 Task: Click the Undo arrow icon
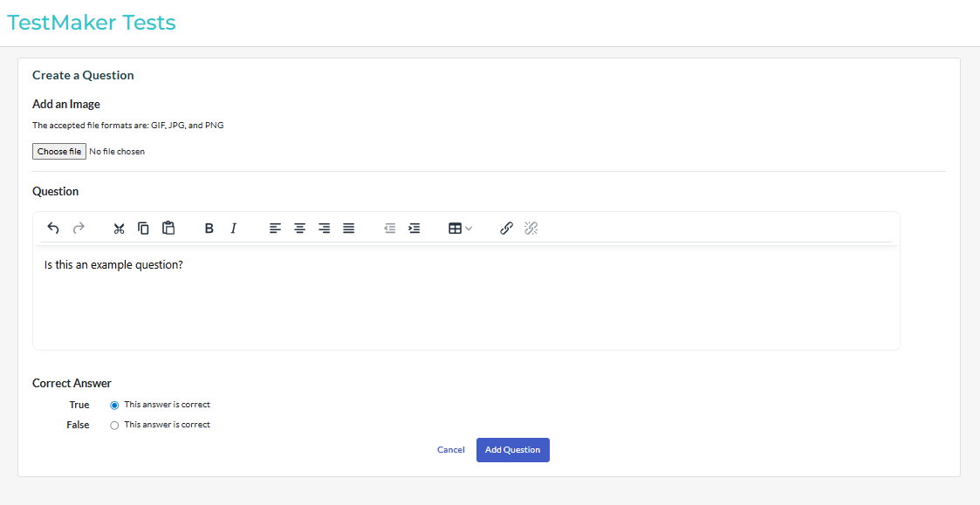[x=53, y=229]
